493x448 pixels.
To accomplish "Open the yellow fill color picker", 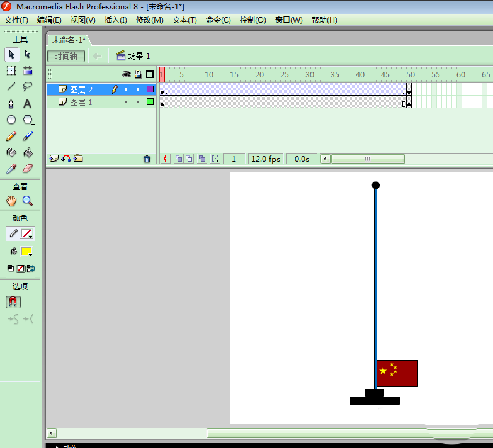I will [27, 252].
